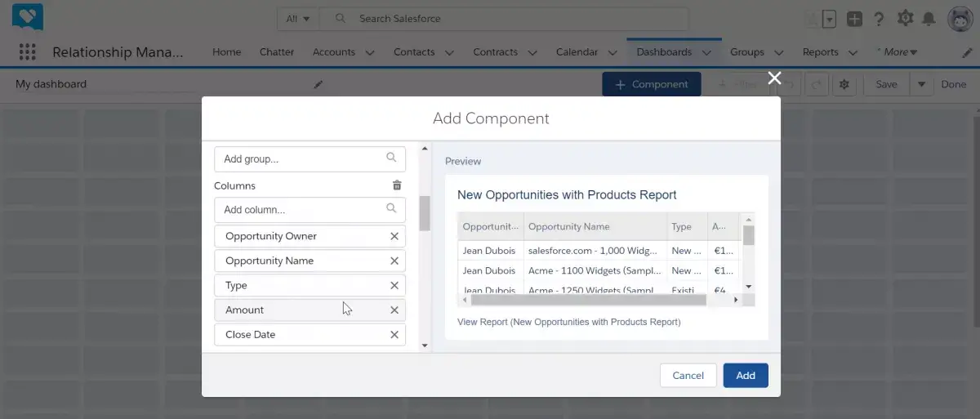
Task: Click the Salesforce heart logo icon
Action: [x=28, y=17]
